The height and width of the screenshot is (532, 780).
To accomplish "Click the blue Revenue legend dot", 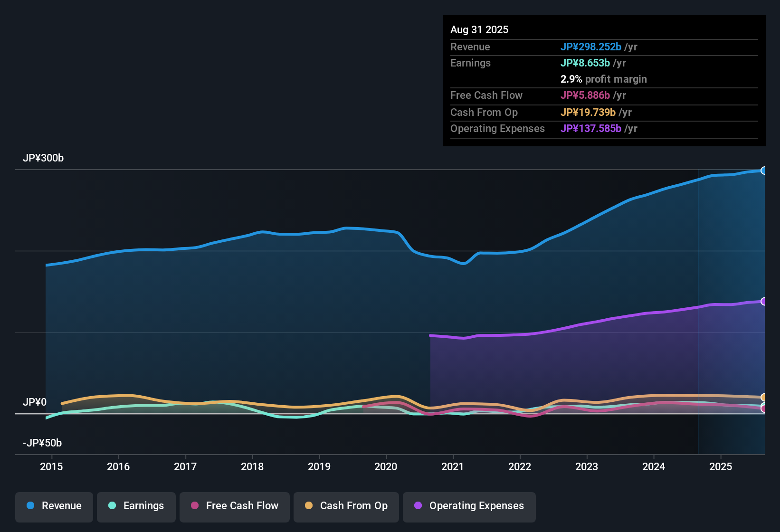I will coord(30,506).
